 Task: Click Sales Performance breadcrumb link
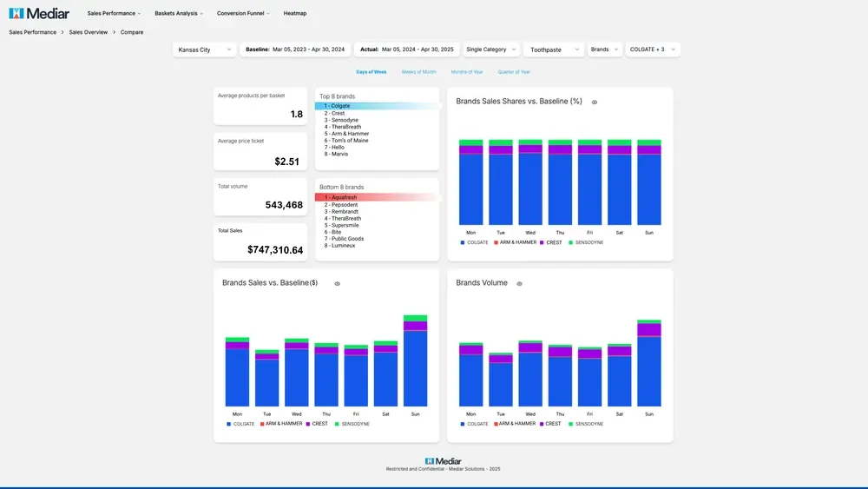[33, 32]
